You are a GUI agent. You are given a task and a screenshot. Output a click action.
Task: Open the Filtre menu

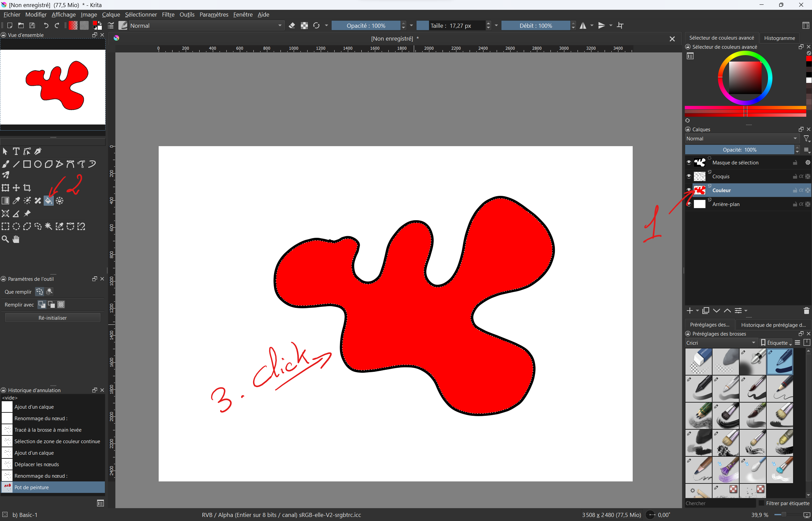pyautogui.click(x=168, y=15)
